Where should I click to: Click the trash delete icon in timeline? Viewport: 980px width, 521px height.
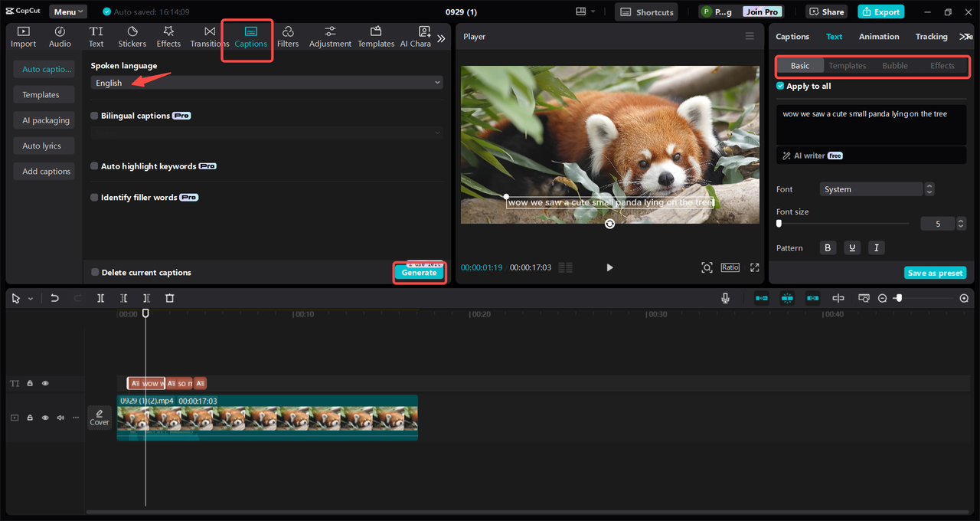coord(170,298)
